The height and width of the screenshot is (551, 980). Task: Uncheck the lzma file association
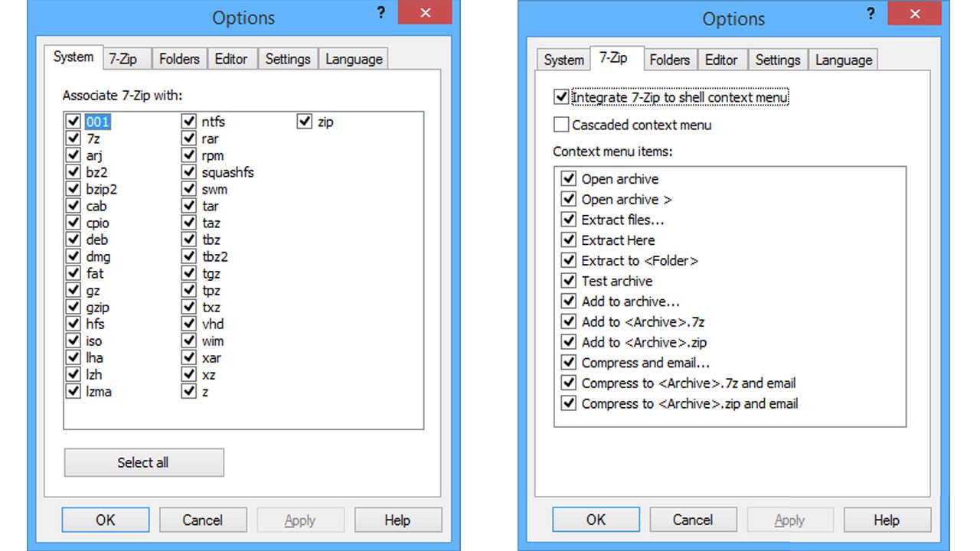pos(73,391)
